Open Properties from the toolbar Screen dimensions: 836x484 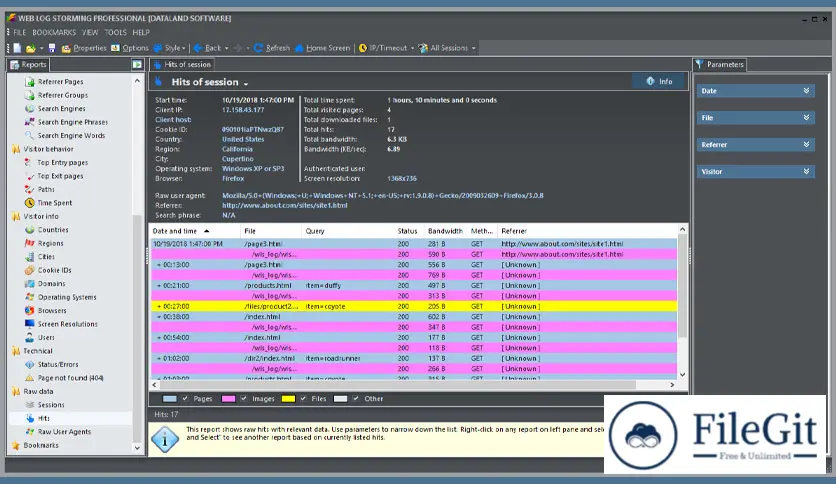[x=84, y=48]
